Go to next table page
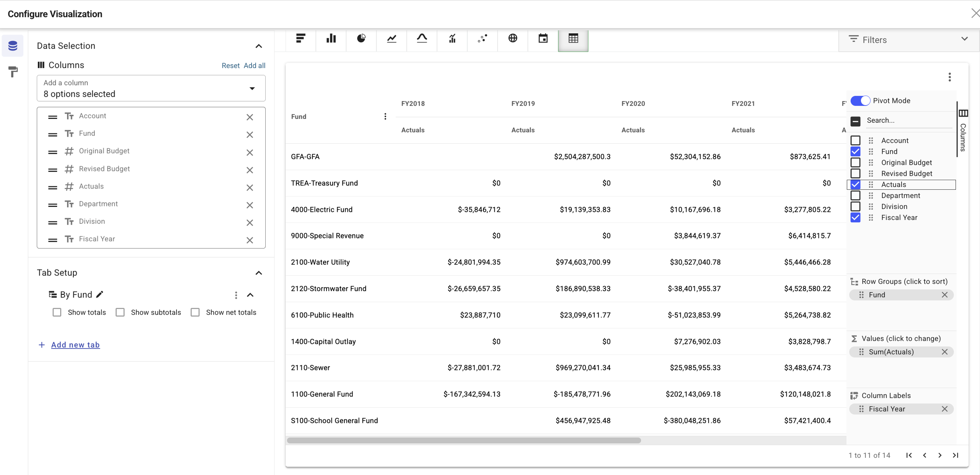This screenshot has width=980, height=475. (939, 455)
